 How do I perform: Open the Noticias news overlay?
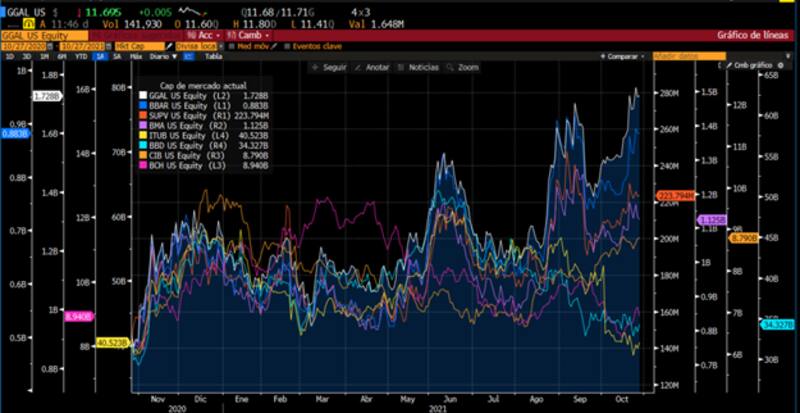pyautogui.click(x=419, y=66)
